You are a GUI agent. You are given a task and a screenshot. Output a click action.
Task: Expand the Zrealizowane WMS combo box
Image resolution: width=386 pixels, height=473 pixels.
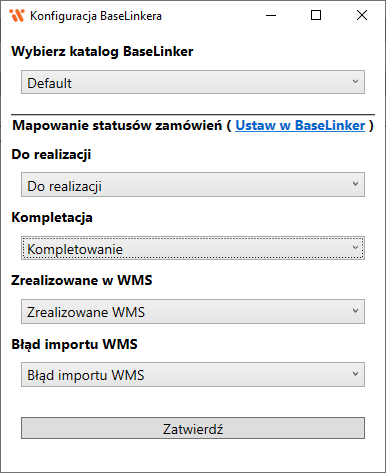coord(193,311)
